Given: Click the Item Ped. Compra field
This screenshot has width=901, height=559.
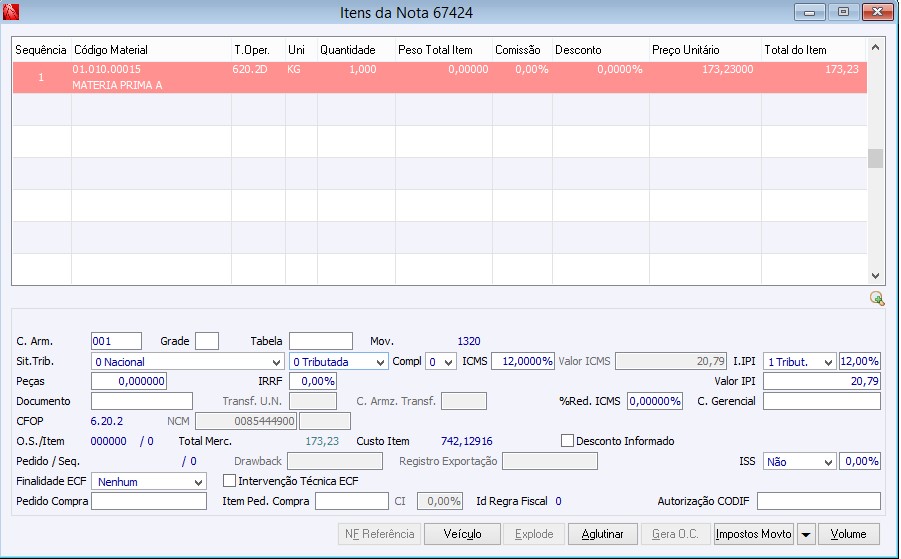Looking at the screenshot, I should coord(352,501).
